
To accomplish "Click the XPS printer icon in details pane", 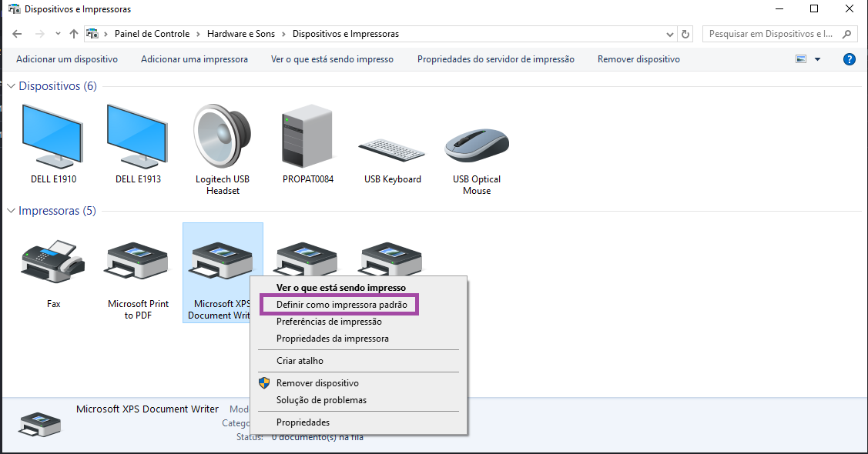I will tap(40, 425).
